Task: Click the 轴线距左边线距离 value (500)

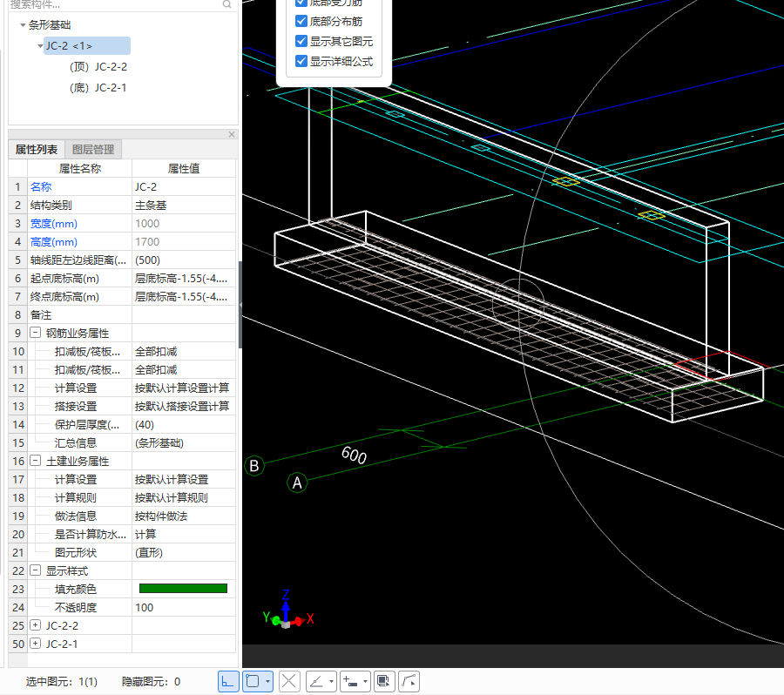Action: pos(184,260)
